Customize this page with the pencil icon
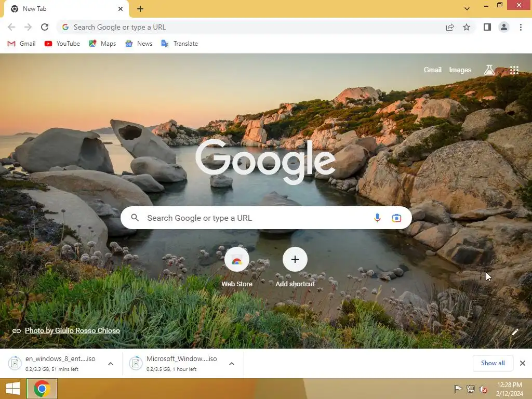532x399 pixels. click(515, 332)
